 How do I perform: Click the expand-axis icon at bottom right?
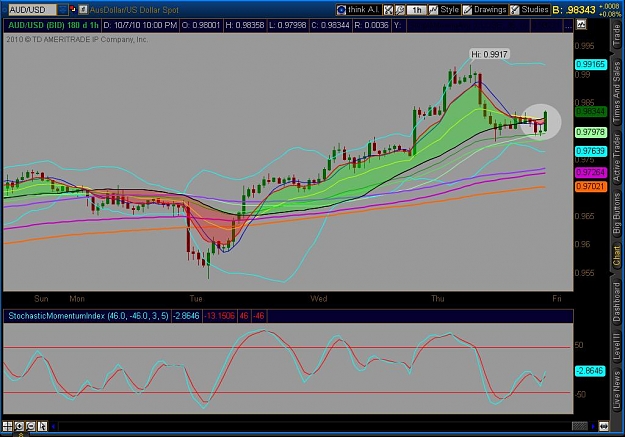point(603,426)
